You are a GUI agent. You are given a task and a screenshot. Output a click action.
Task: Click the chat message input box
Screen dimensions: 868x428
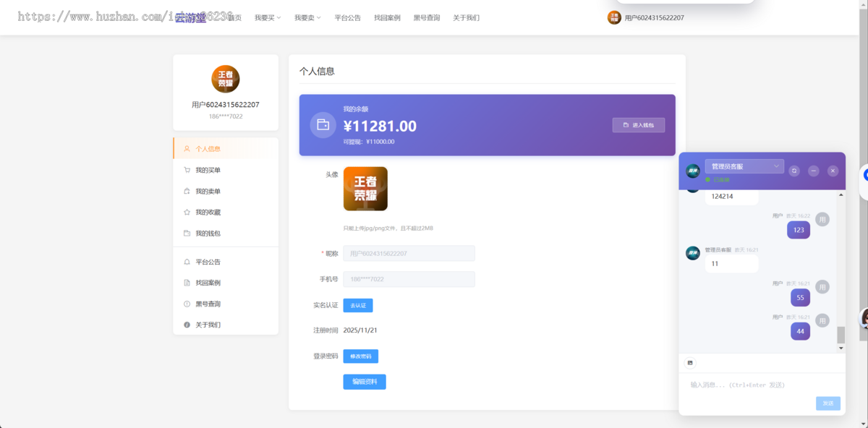click(x=762, y=385)
